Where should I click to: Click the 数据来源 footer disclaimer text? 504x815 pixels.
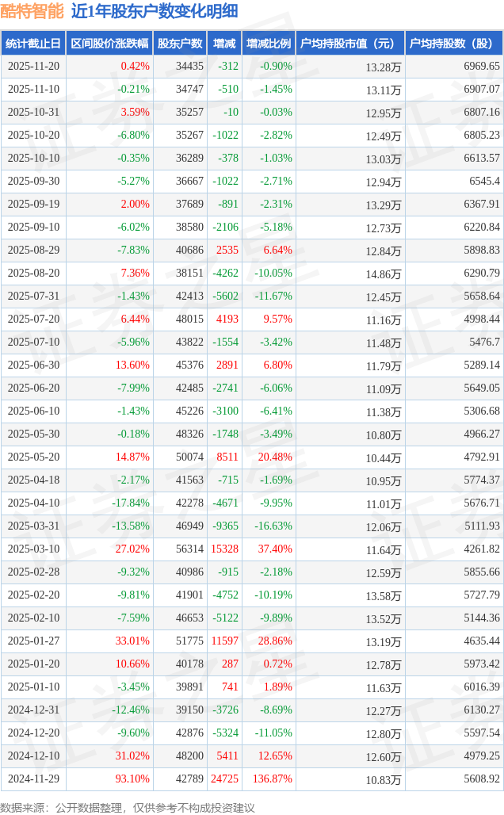[x=128, y=807]
